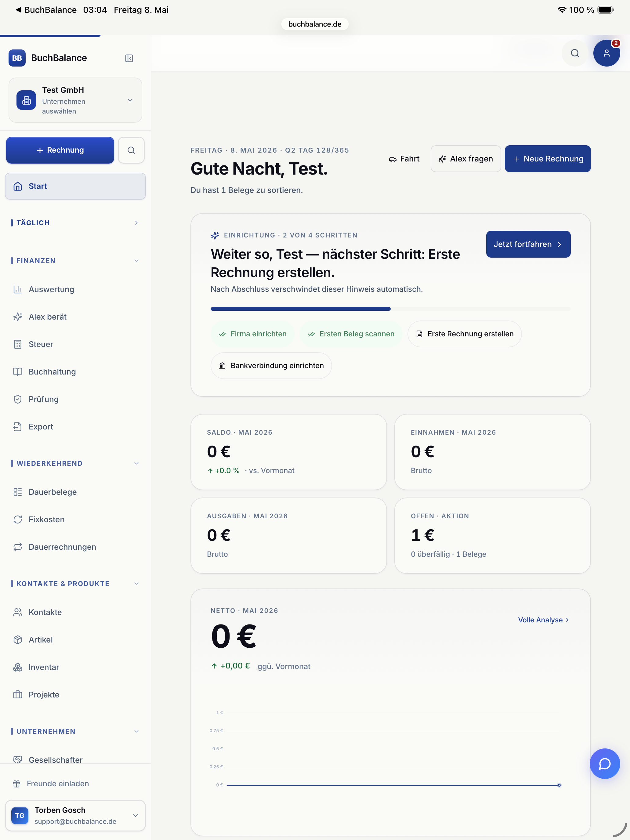Image resolution: width=630 pixels, height=840 pixels.
Task: Click the Buchhaltung book icon
Action: pyautogui.click(x=17, y=372)
